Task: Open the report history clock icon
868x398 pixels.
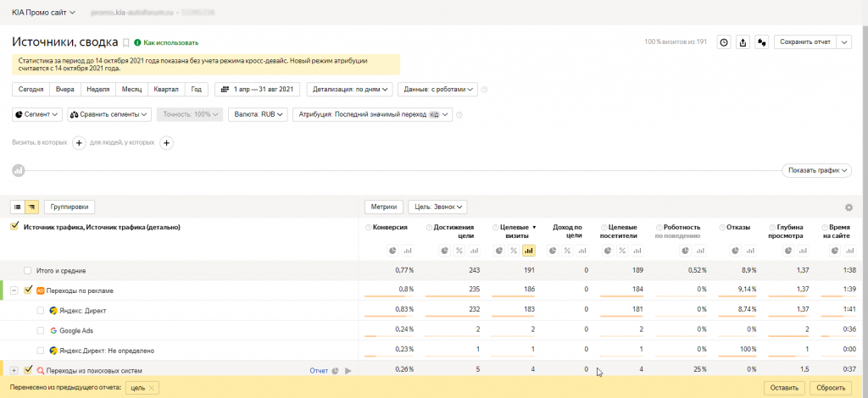Action: point(724,42)
